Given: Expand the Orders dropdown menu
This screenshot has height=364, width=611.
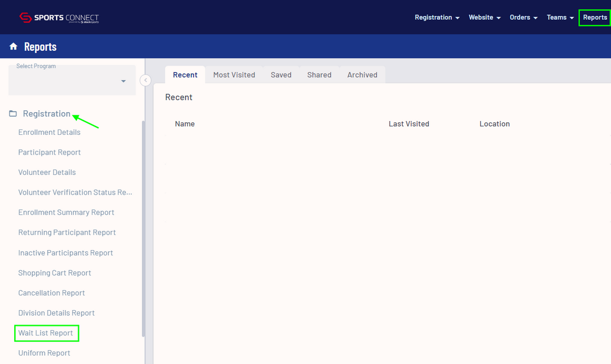Looking at the screenshot, I should pos(523,17).
